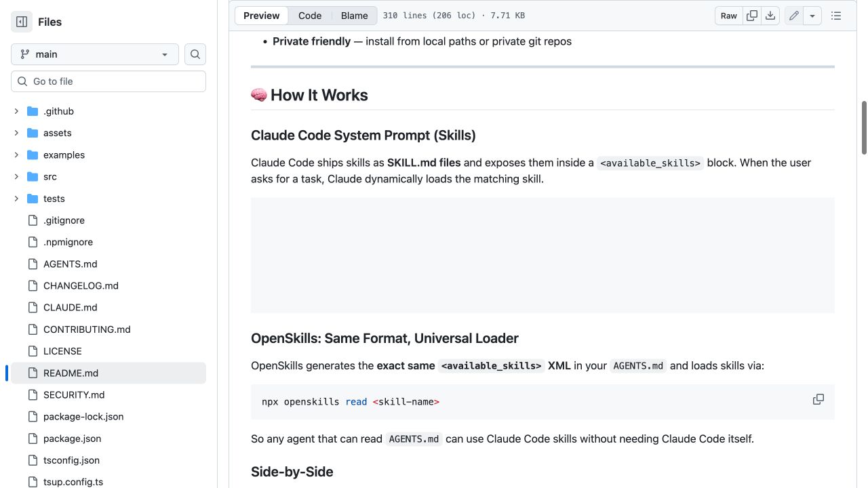Click the page vertical scrollbar thumb

864,128
